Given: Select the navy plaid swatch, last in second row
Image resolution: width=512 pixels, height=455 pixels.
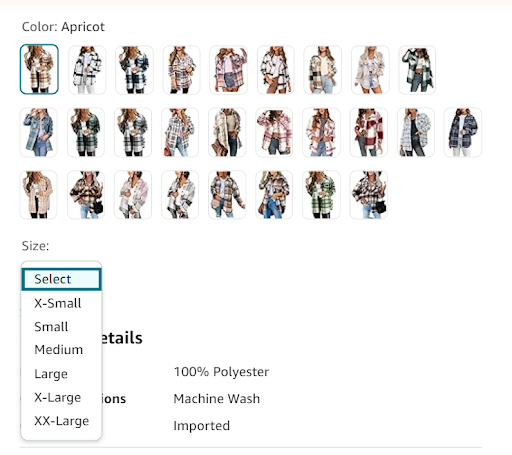Looking at the screenshot, I should [463, 132].
